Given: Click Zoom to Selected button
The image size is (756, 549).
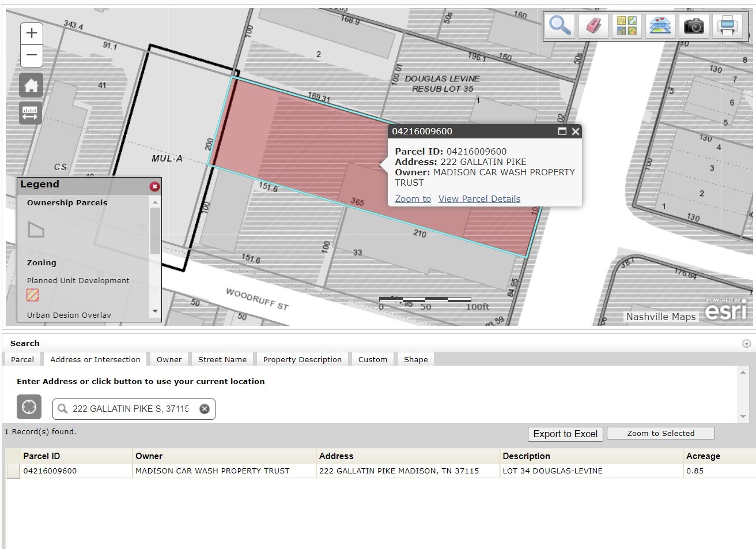Looking at the screenshot, I should pyautogui.click(x=661, y=433).
